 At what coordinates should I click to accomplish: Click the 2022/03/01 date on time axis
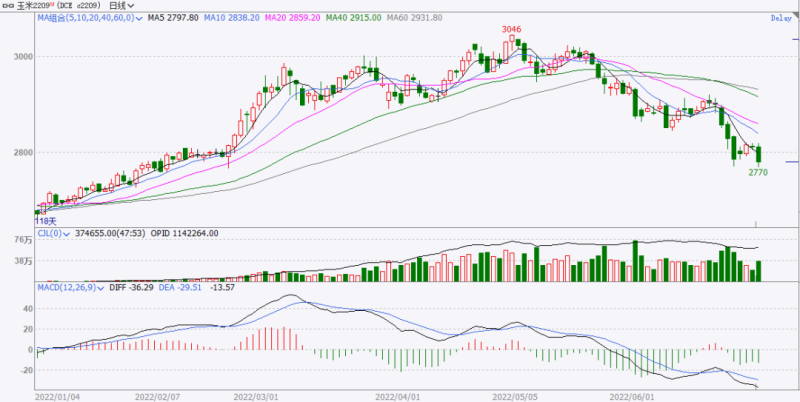pyautogui.click(x=257, y=396)
